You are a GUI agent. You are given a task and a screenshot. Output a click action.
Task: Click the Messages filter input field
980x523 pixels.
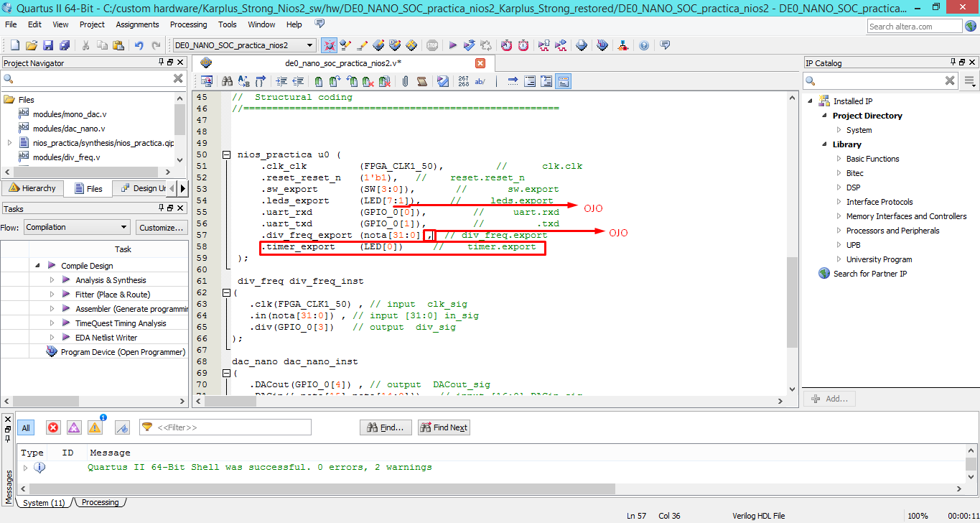(x=225, y=427)
